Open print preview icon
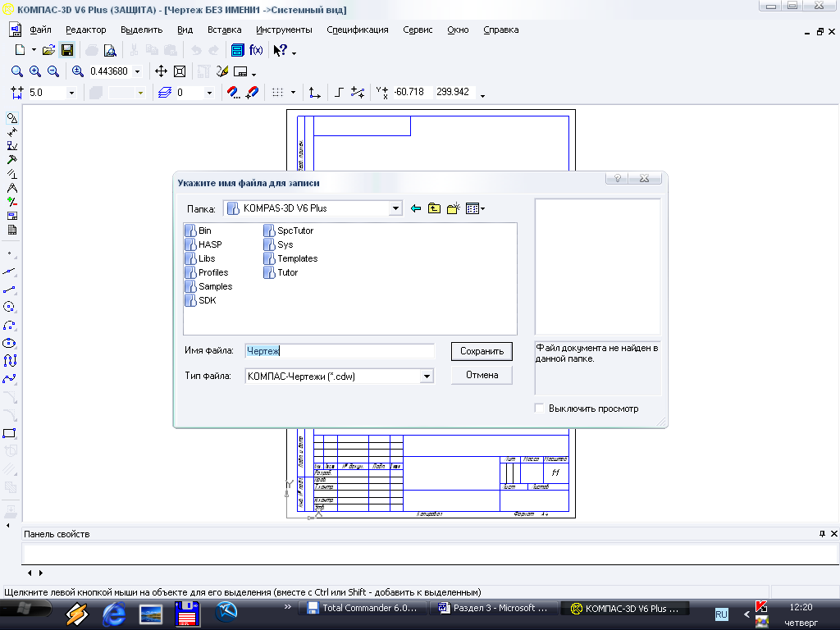Image resolution: width=840 pixels, height=630 pixels. (110, 50)
